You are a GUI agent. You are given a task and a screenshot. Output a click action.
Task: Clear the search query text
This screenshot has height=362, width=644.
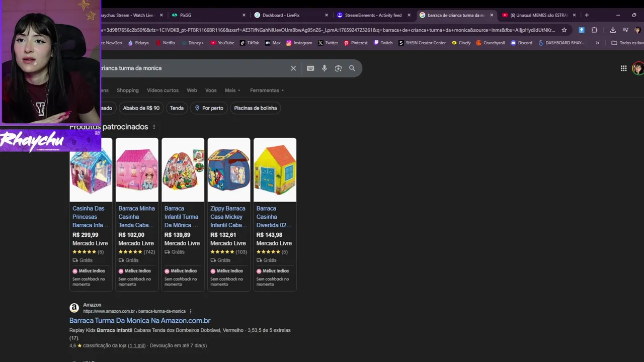[x=293, y=68]
